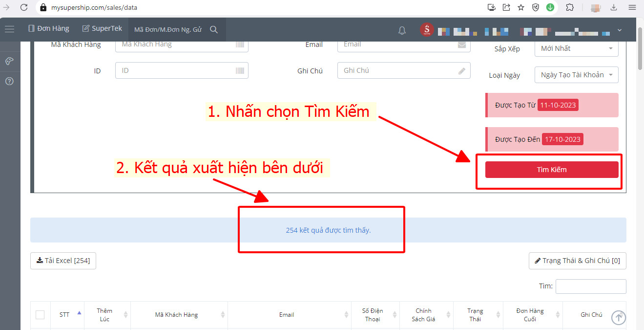Open the SuperTek menu
644x330 pixels.
(x=102, y=29)
